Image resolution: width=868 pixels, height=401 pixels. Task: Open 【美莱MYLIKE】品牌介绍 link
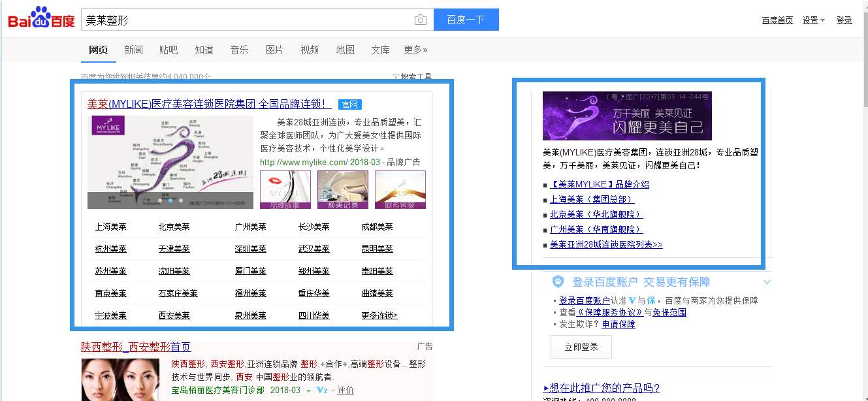point(600,184)
